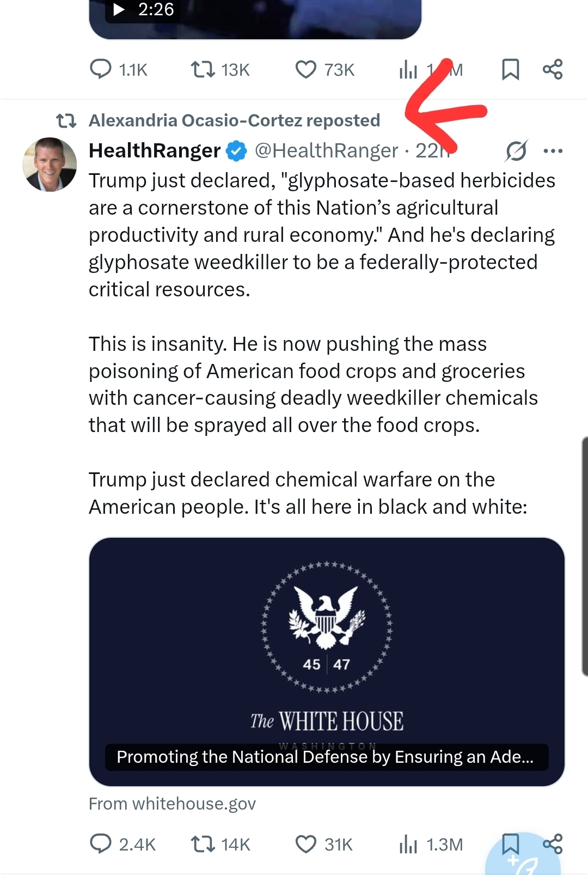Like the video post with 73K likes
Screen dimensions: 588x875
tap(306, 70)
